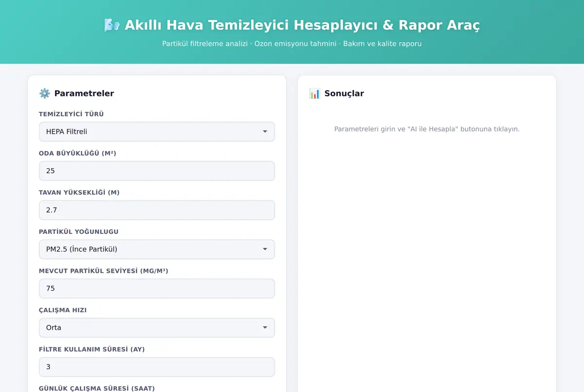Open the Çalışma Hızı dropdown showing Orta
The width and height of the screenshot is (584, 392).
(x=157, y=327)
